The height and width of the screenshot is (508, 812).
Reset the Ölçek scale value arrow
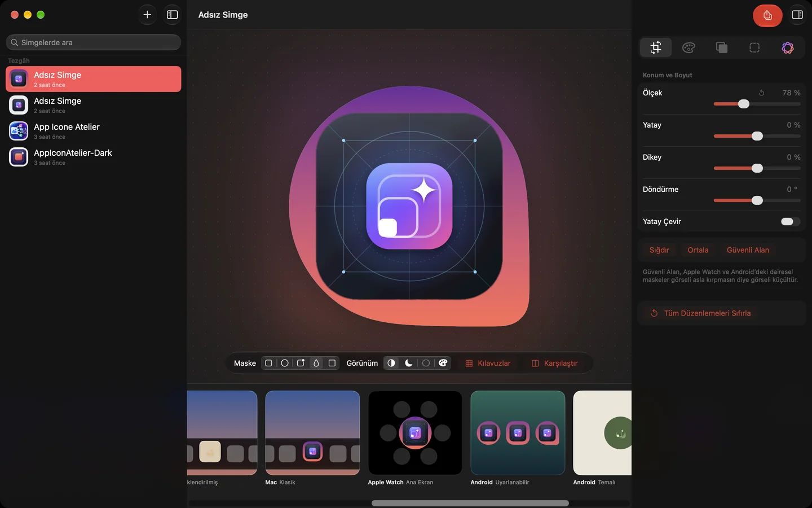click(x=762, y=93)
